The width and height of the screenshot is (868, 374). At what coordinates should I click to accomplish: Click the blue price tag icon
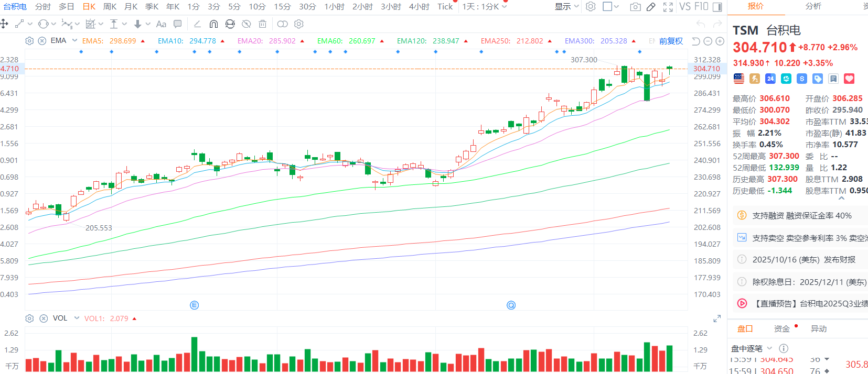[818, 79]
